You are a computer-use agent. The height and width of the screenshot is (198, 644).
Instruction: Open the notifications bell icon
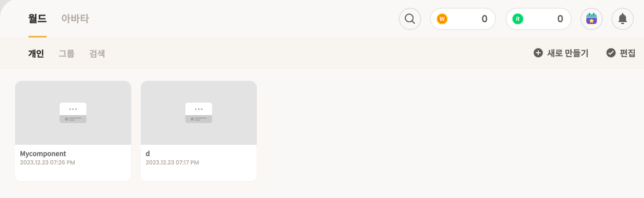623,19
